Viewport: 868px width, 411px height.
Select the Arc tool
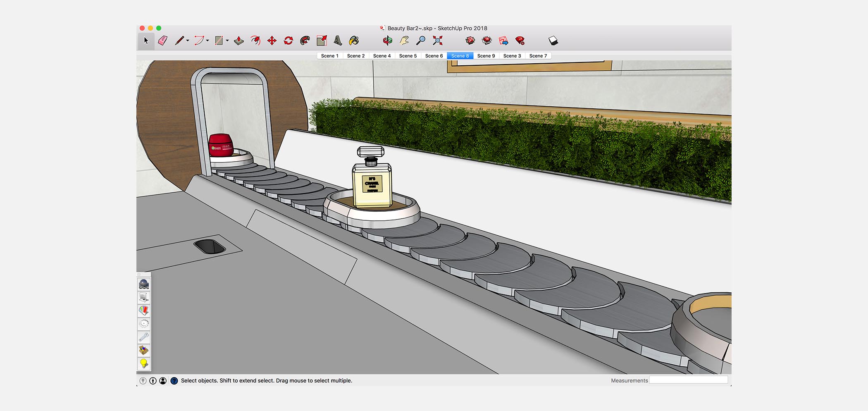pyautogui.click(x=199, y=41)
